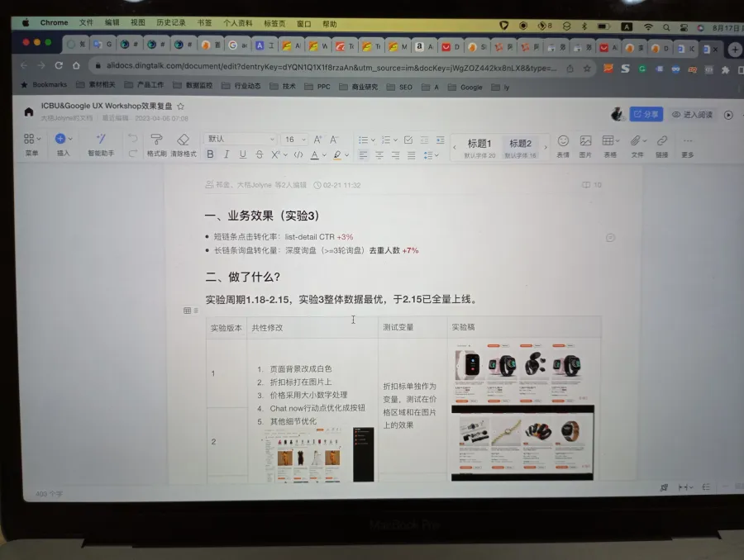Insert a to-do checkbox list

(408, 140)
